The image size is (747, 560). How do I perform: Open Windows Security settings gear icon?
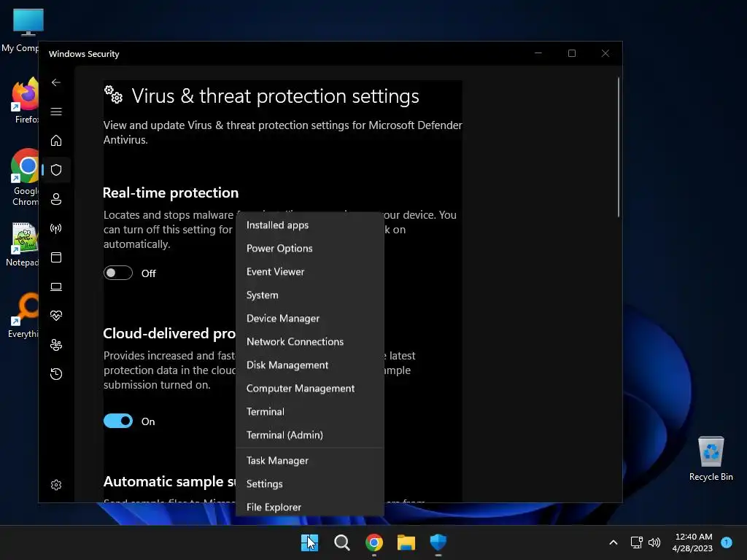(56, 485)
